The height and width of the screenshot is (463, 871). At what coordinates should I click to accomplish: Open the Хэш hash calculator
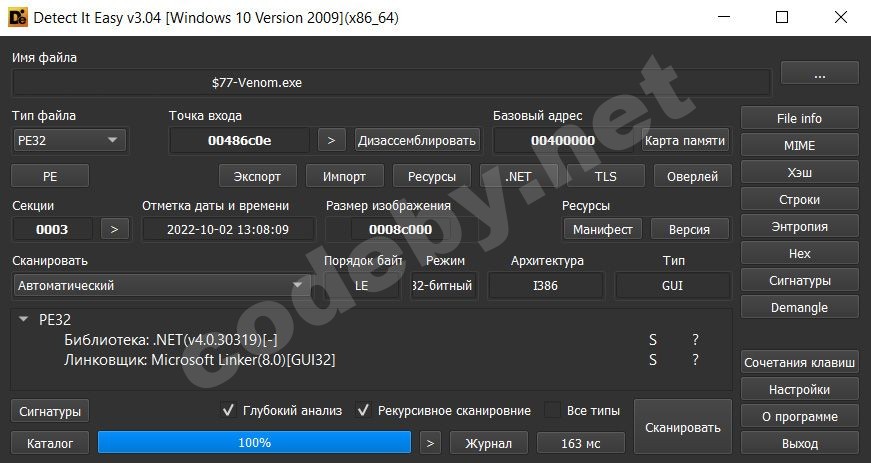coord(799,172)
